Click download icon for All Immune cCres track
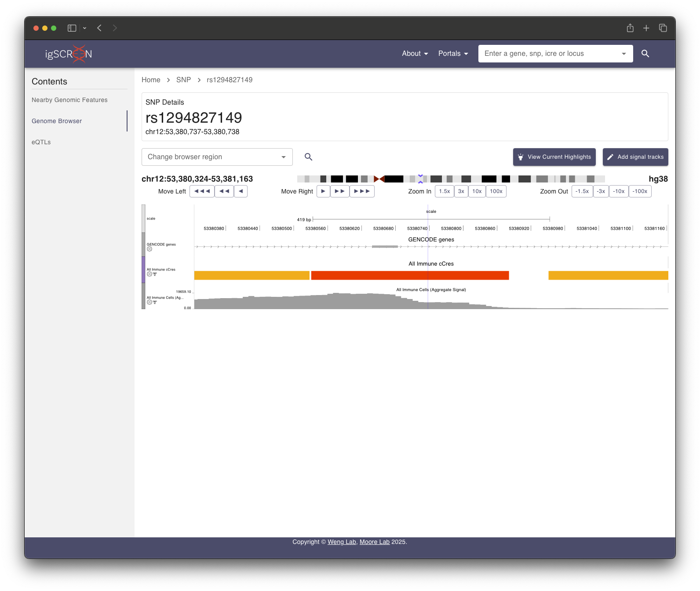 (x=155, y=274)
